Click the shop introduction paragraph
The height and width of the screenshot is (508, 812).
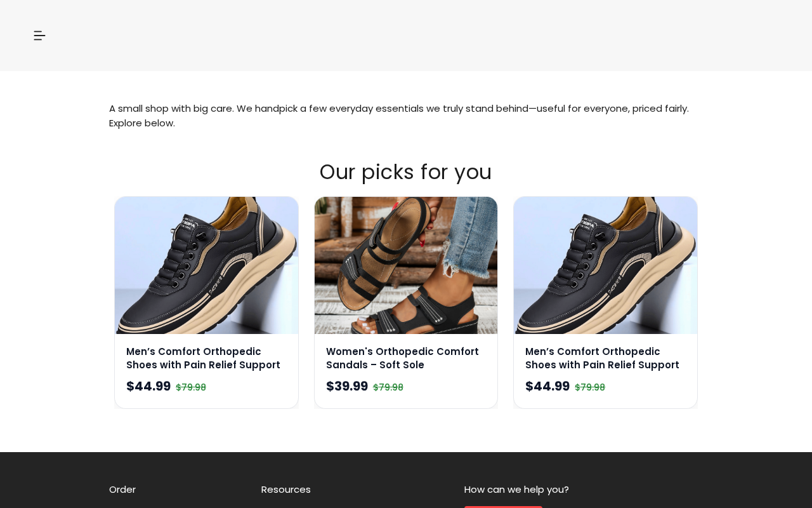(x=399, y=116)
